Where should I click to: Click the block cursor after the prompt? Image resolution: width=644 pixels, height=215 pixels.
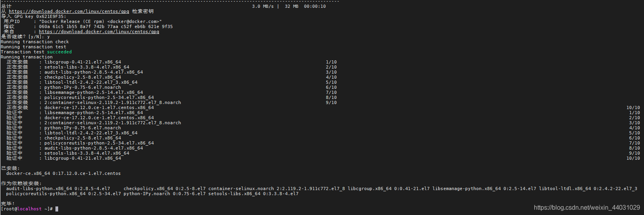[57, 209]
